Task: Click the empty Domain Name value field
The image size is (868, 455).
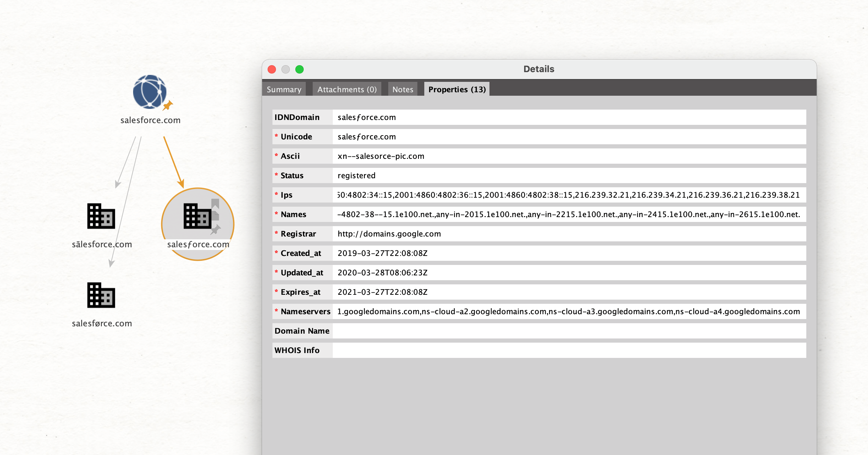Action: click(569, 331)
